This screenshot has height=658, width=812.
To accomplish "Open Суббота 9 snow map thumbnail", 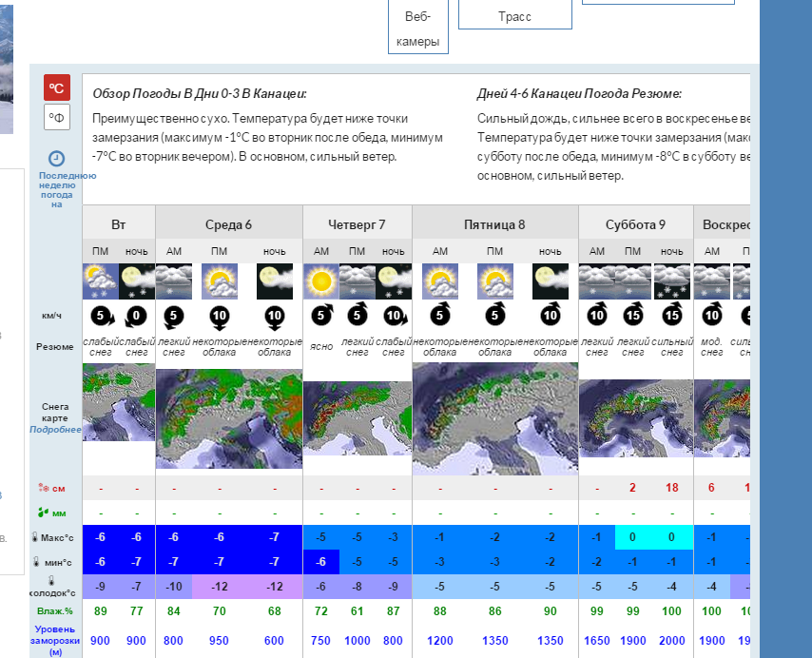I will (x=636, y=418).
